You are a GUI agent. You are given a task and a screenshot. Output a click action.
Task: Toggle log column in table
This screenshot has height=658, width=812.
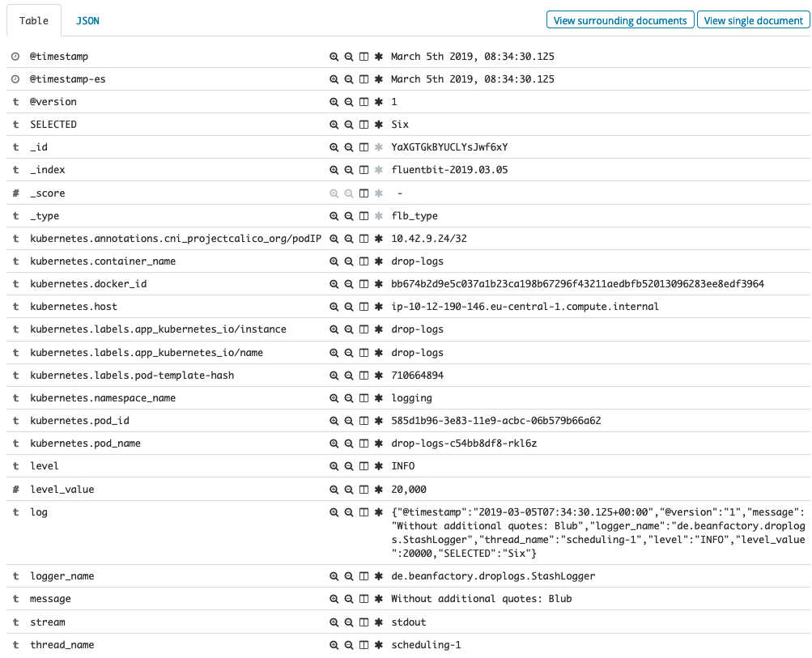(364, 512)
